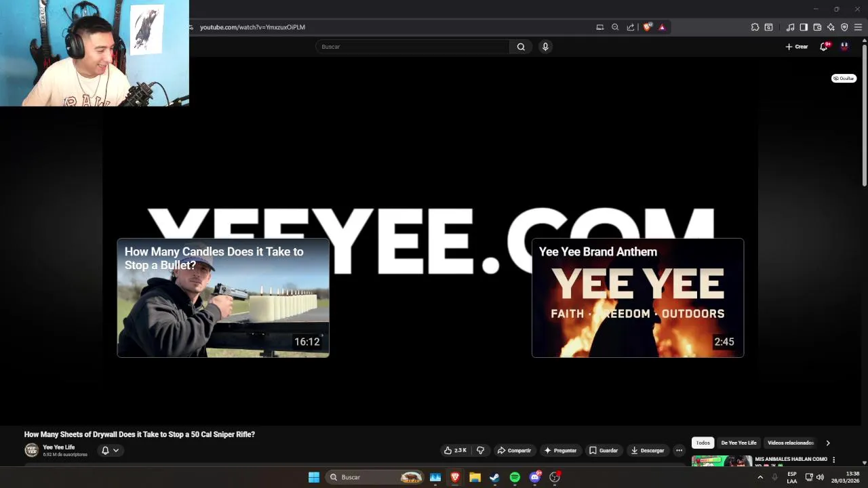
Task: Open Windows Start menu
Action: click(x=314, y=477)
